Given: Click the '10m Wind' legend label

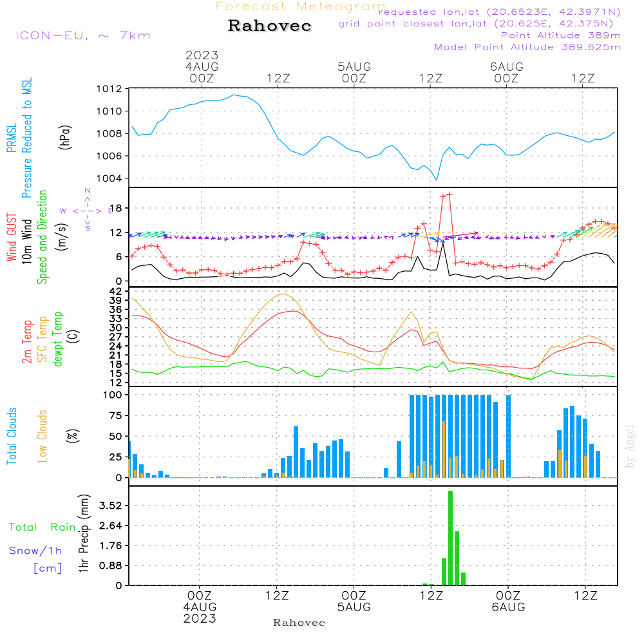Looking at the screenshot, I should pyautogui.click(x=26, y=241).
